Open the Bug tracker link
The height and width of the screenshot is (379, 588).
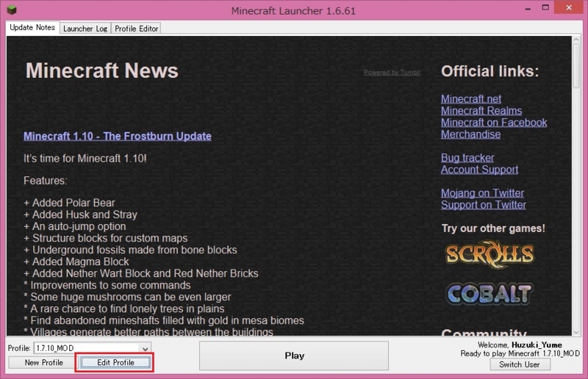[x=467, y=158]
